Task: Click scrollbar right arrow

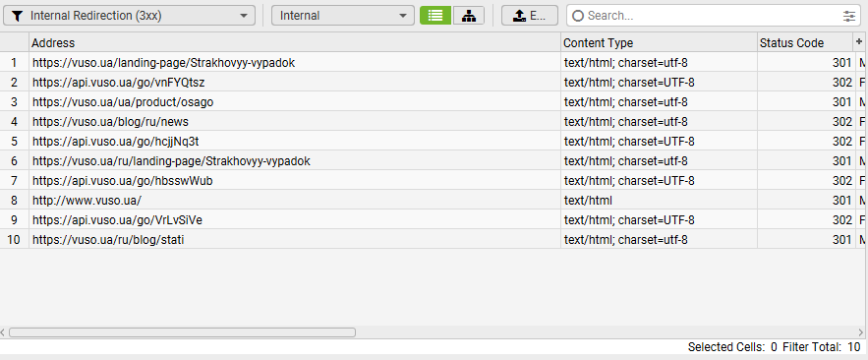Action: [861, 332]
